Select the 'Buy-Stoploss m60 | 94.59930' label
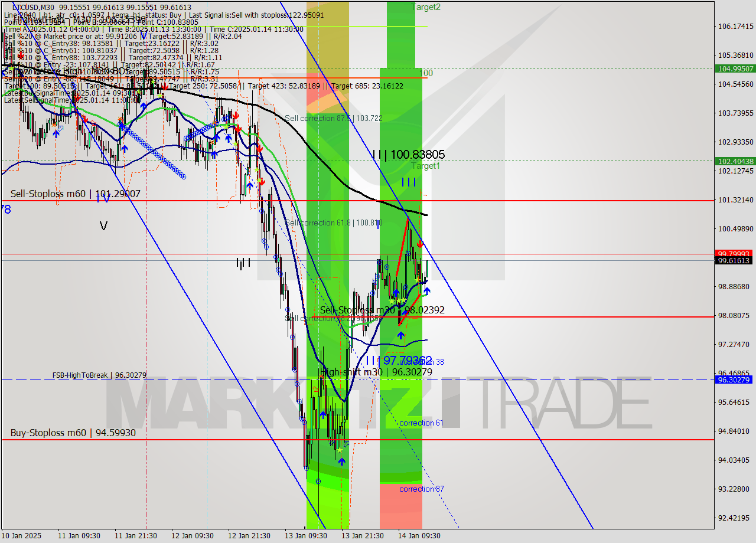This screenshot has width=756, height=543. 73,433
